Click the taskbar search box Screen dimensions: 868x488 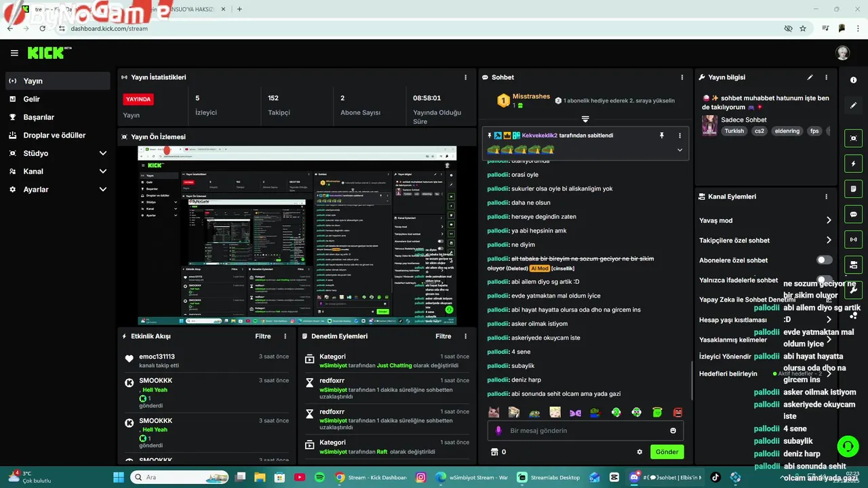180,477
